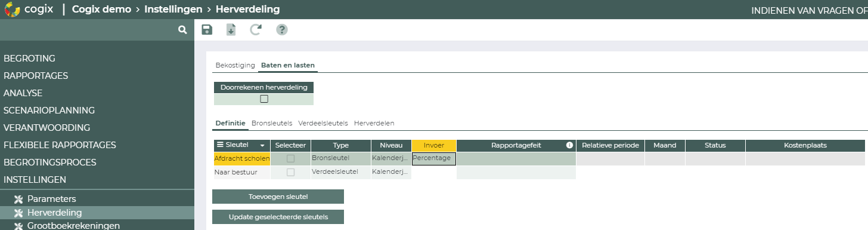
Task: Click the Invoer column header
Action: 434,145
